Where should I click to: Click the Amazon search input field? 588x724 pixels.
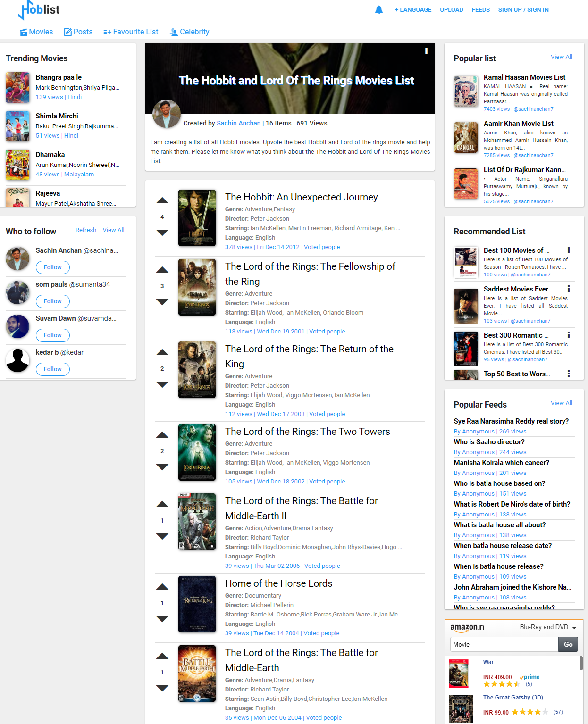(x=504, y=644)
